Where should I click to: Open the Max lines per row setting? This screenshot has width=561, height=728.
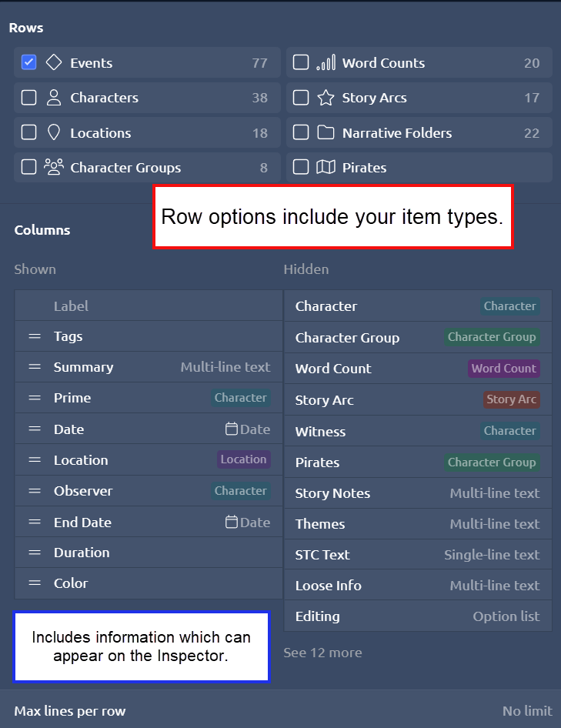pyautogui.click(x=280, y=710)
